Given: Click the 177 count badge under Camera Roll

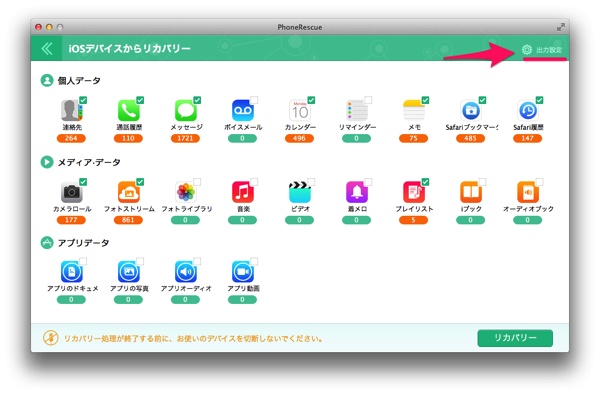Looking at the screenshot, I should tap(71, 220).
